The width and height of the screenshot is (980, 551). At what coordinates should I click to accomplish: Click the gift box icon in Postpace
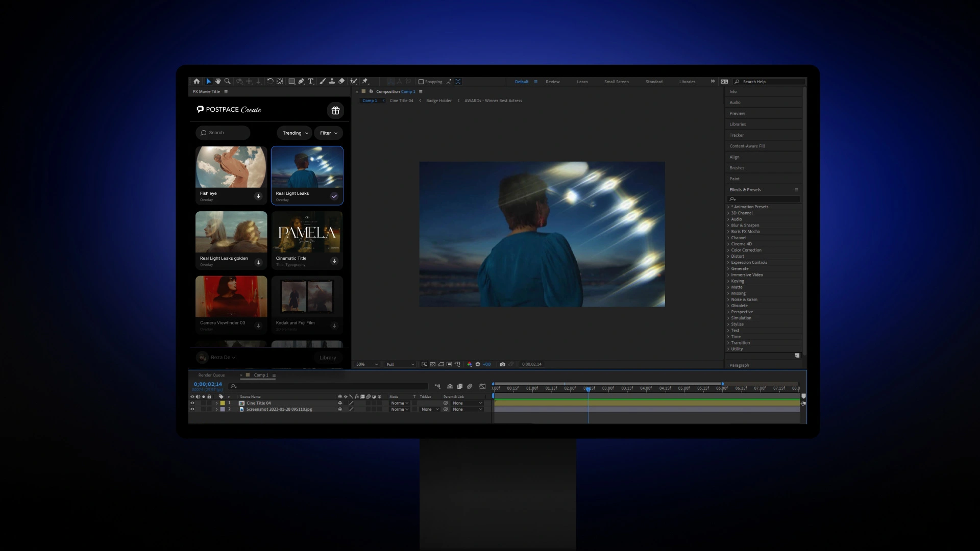tap(335, 110)
